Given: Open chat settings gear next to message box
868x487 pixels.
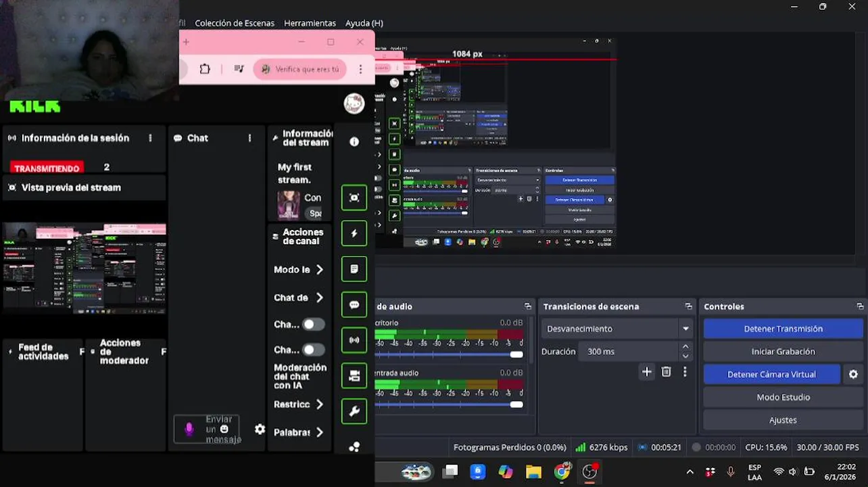Looking at the screenshot, I should [x=260, y=429].
